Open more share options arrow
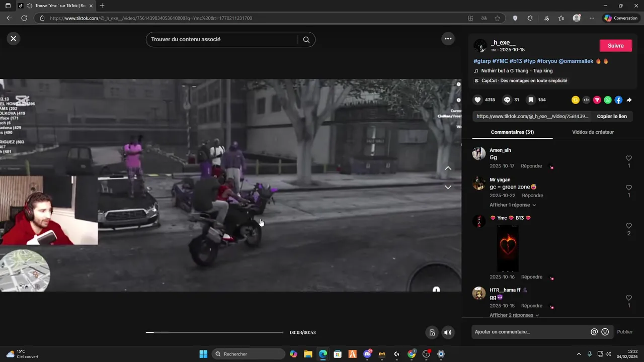 629,100
